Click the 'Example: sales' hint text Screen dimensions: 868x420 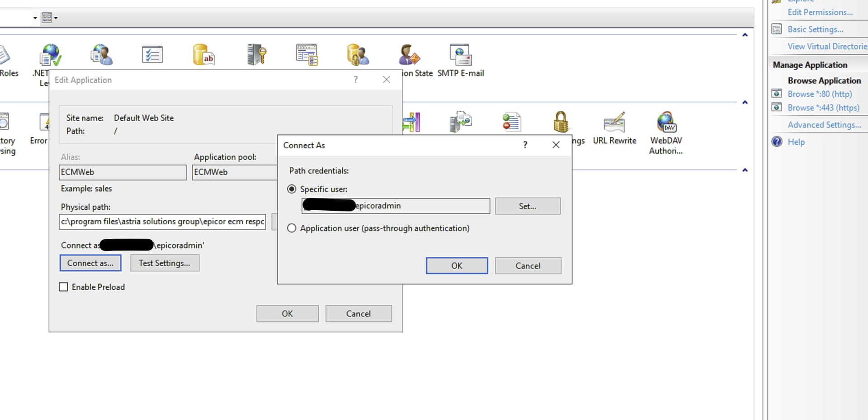(86, 189)
